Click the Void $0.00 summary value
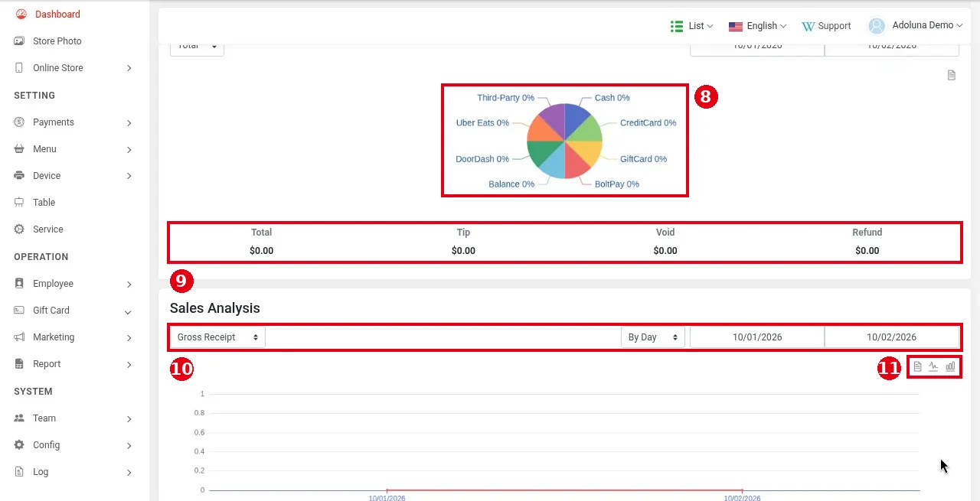Screen dimensions: 980x501 tap(665, 251)
